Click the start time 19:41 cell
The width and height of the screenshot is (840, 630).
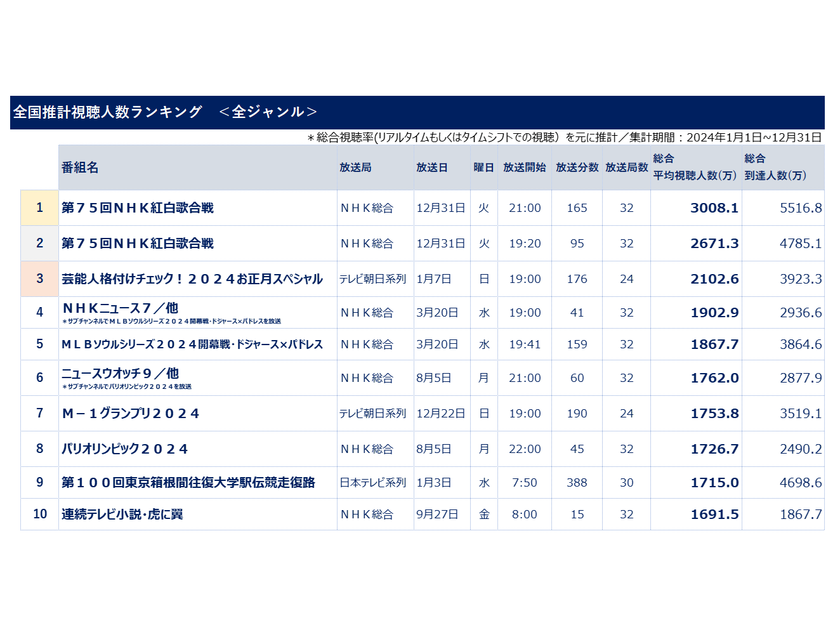[x=525, y=345]
